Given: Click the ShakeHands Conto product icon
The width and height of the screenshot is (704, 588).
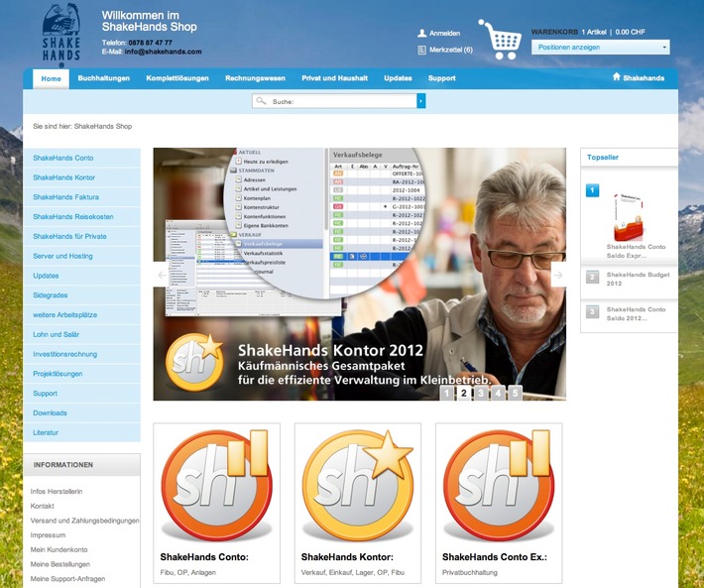Looking at the screenshot, I should pyautogui.click(x=216, y=485).
